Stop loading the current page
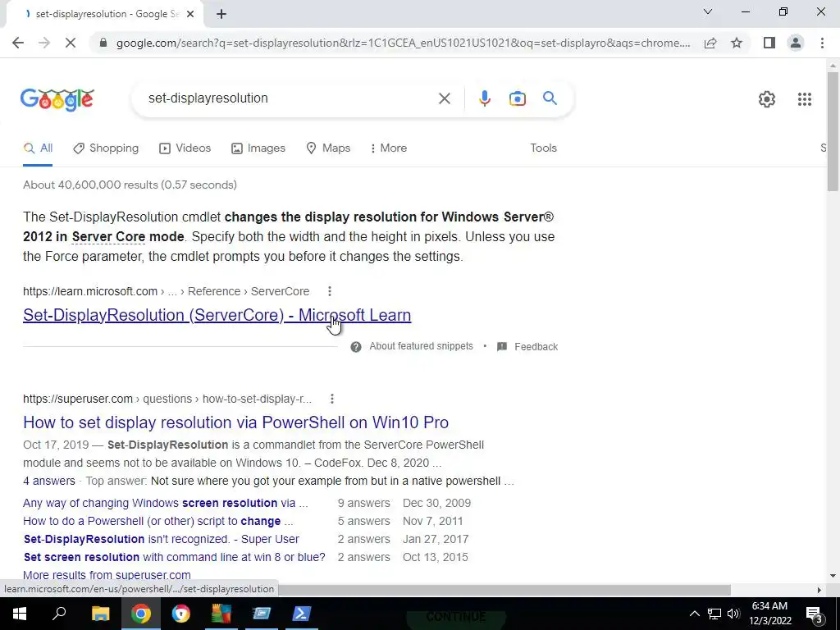Viewport: 840px width, 630px height. coord(71,43)
